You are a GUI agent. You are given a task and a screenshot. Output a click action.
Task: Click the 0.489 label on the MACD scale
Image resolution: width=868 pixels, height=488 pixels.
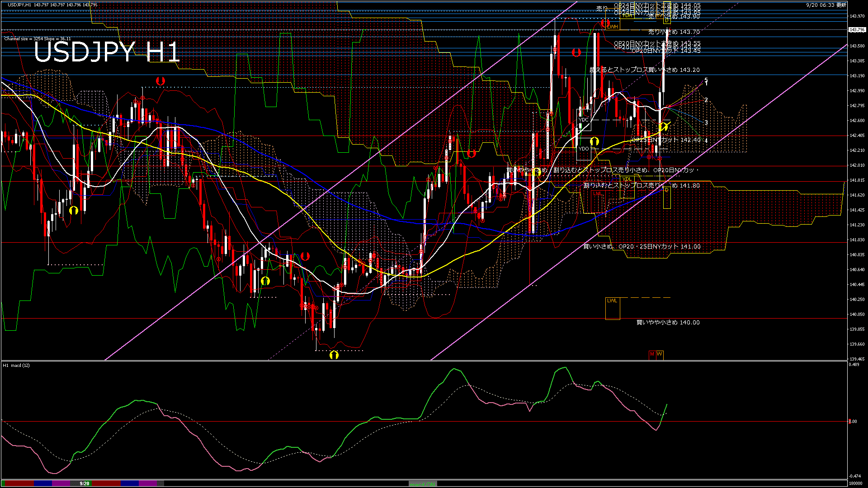[x=854, y=365]
